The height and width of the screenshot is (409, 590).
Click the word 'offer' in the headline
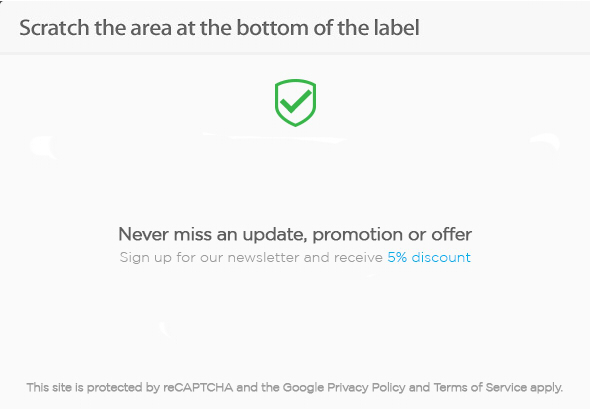click(452, 234)
